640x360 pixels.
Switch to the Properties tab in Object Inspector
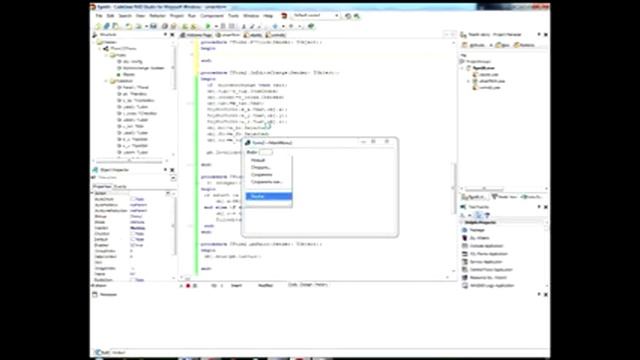[102, 186]
